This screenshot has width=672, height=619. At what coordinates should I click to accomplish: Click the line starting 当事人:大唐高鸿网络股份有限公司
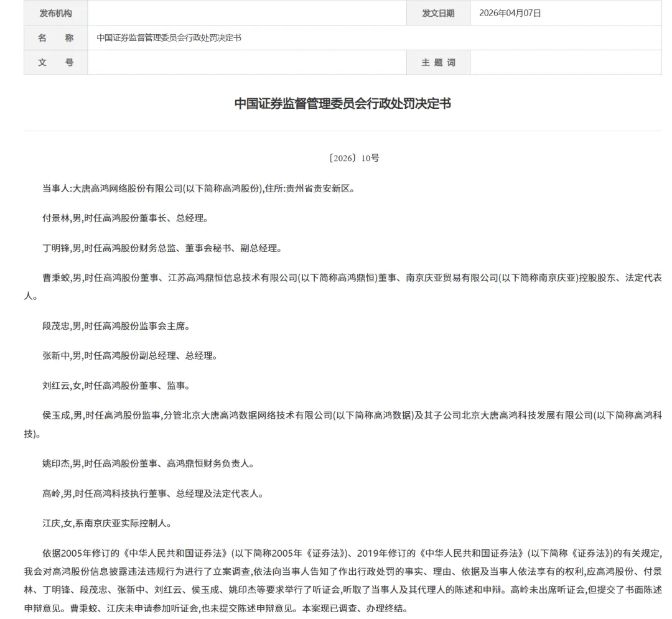[199, 188]
